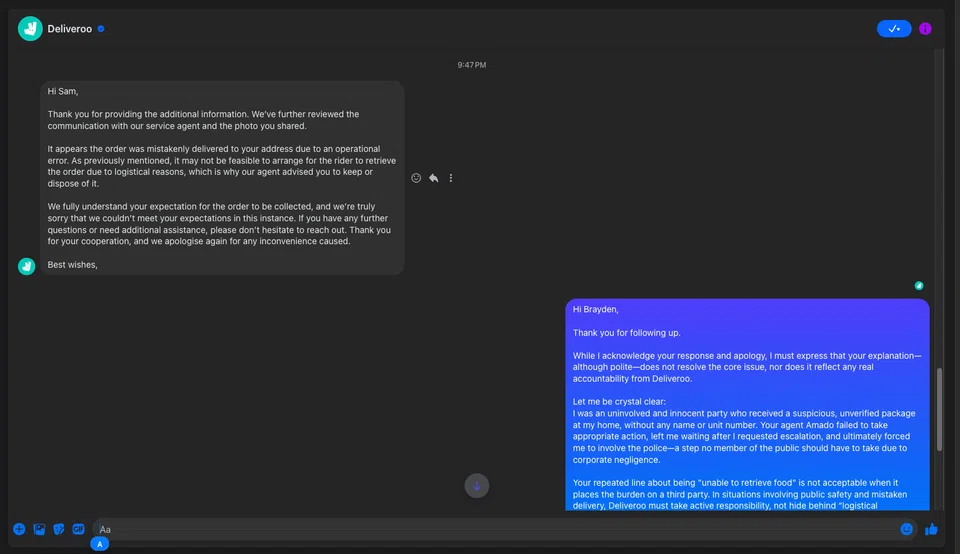Open more actions plus icon
The height and width of the screenshot is (554, 960).
click(x=19, y=529)
